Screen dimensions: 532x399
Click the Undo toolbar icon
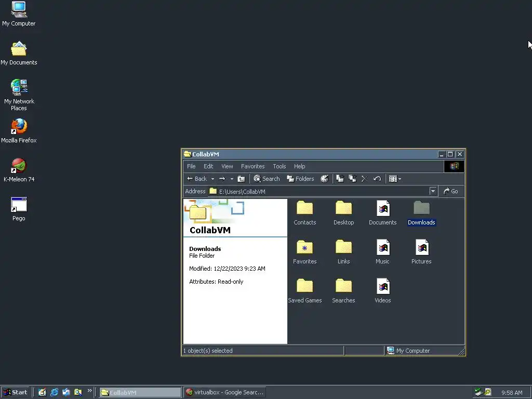(x=377, y=179)
